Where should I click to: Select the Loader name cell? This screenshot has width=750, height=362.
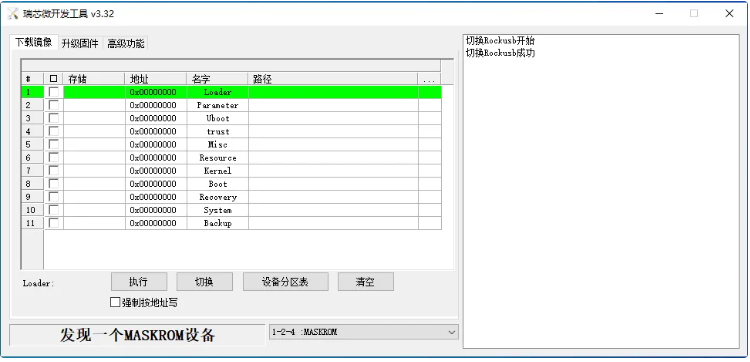[218, 92]
